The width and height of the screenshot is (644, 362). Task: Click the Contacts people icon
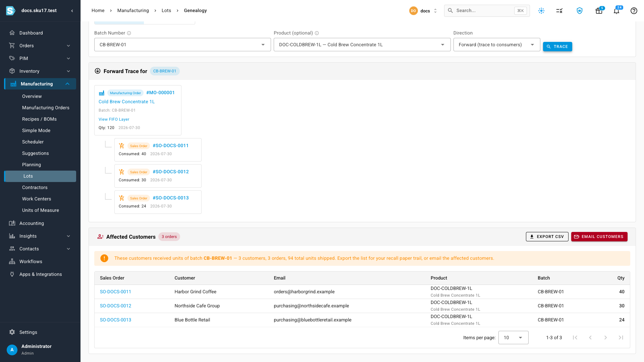coord(12,249)
